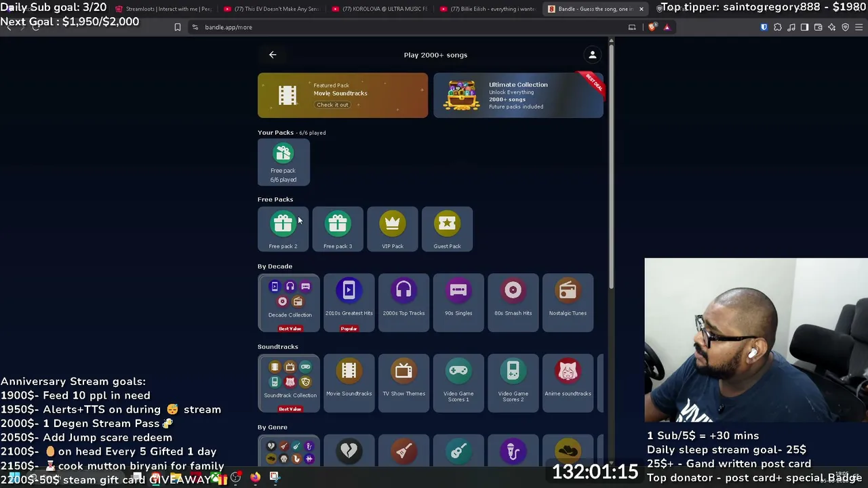Click the Check it out button
The image size is (868, 488).
coord(332,105)
